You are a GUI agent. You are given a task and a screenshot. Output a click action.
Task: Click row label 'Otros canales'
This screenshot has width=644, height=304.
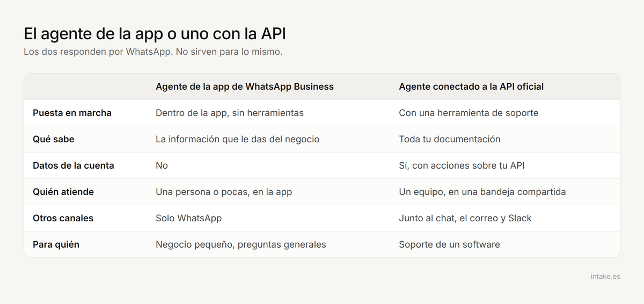tap(63, 218)
